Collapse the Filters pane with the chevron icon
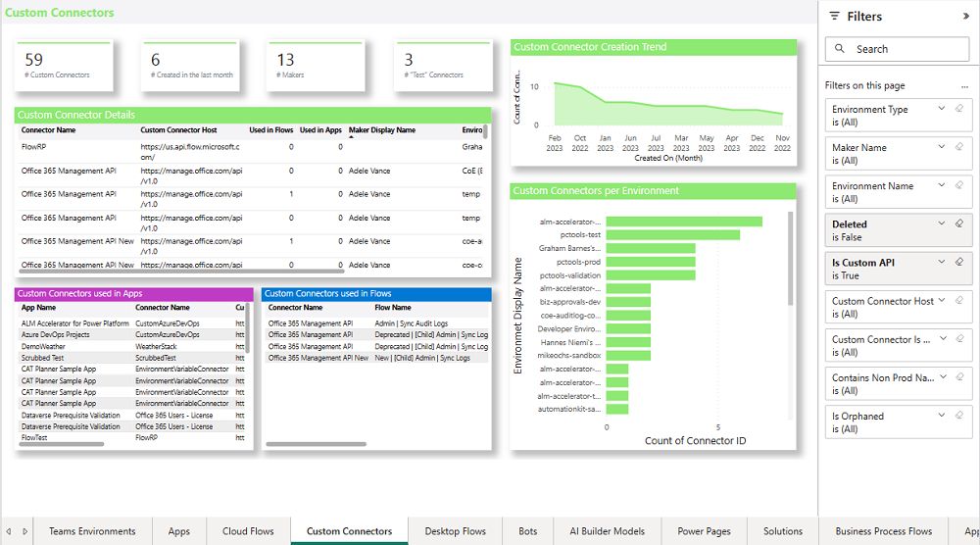This screenshot has width=980, height=545. (x=965, y=17)
